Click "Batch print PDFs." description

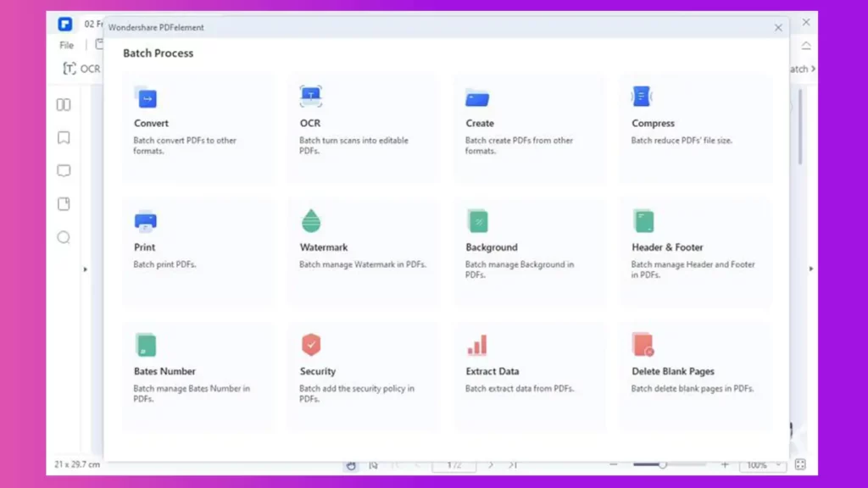[x=164, y=264]
